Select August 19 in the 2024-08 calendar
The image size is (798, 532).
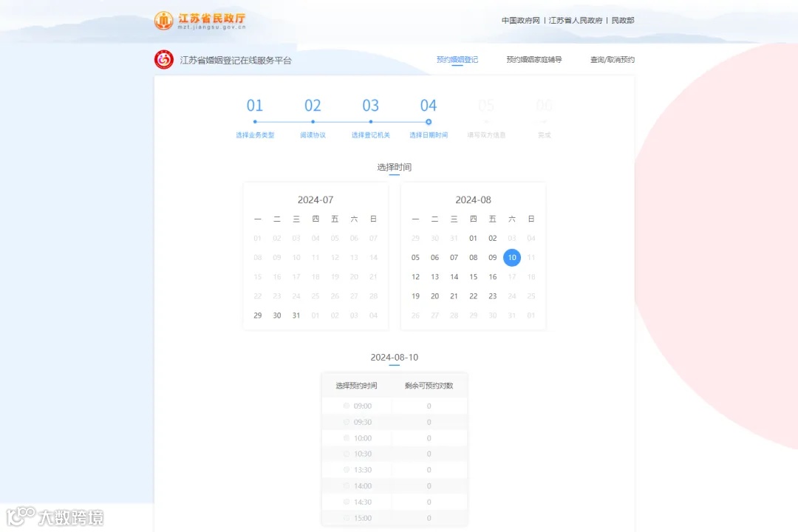(415, 296)
